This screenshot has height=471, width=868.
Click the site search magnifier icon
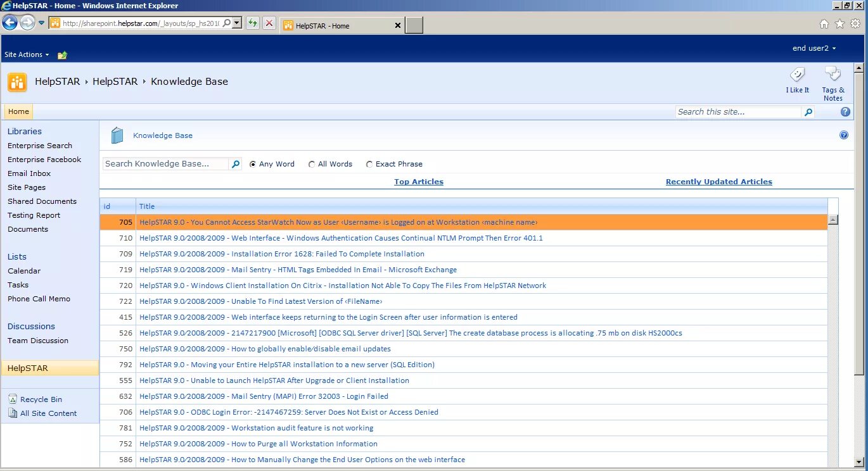(808, 112)
